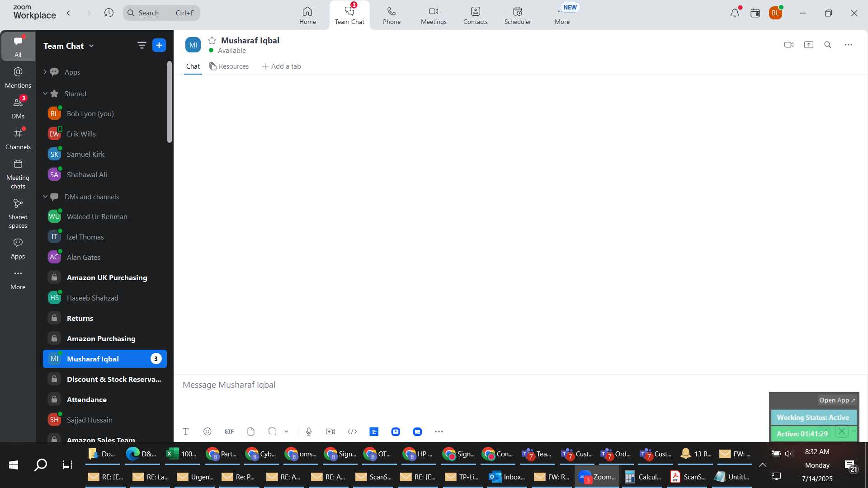Open Shared spaces in the sidebar
Screen dimensions: 868x488
click(x=18, y=213)
